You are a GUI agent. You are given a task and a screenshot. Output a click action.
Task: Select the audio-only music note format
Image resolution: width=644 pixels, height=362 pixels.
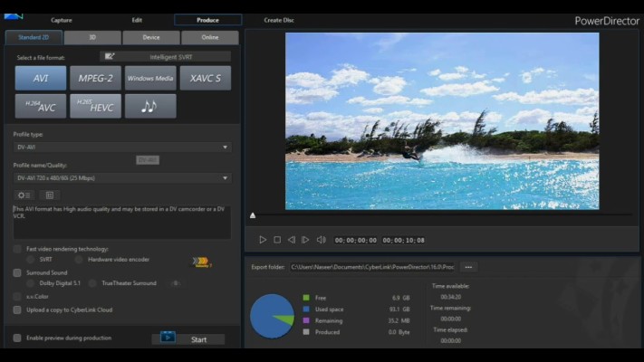click(x=150, y=106)
